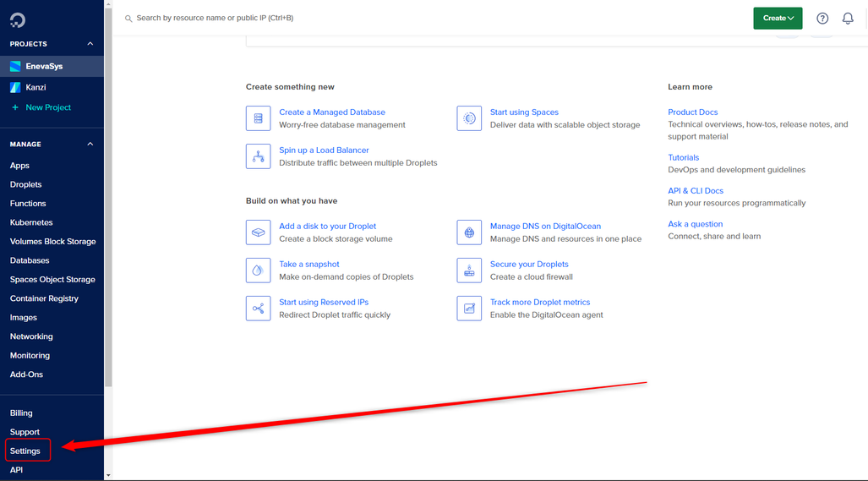Click the Droplet metrics chart icon
Viewport: 868px width, 481px height.
[469, 309]
